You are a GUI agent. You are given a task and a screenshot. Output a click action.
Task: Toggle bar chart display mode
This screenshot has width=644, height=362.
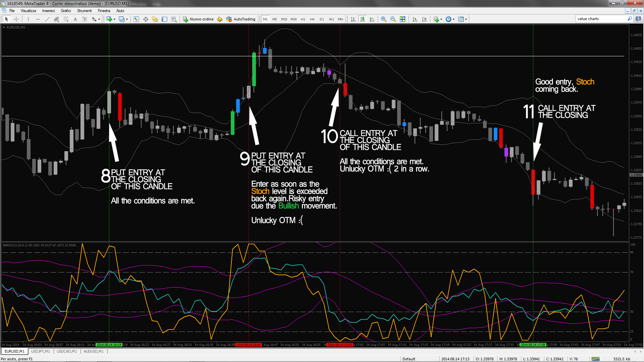coord(353,19)
